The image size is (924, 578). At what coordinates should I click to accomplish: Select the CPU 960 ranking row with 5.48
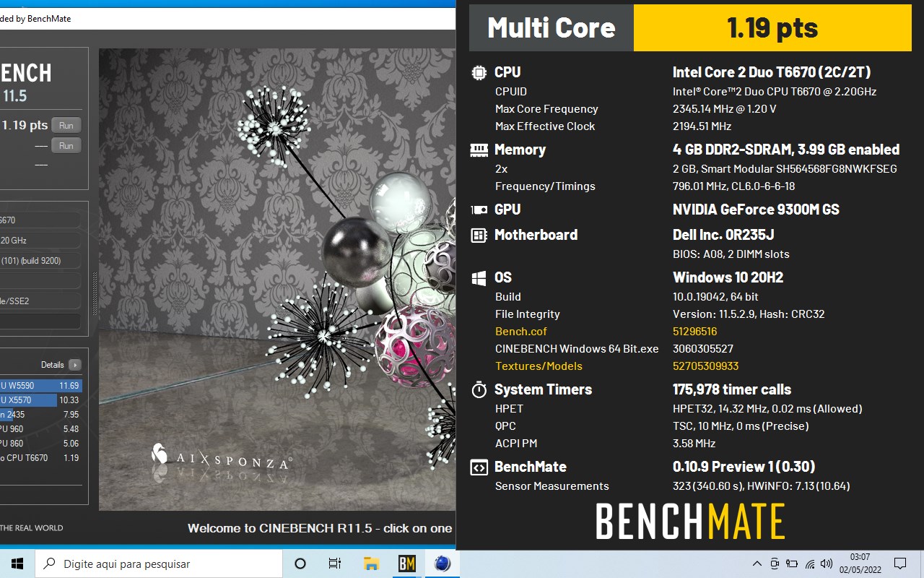(x=41, y=429)
